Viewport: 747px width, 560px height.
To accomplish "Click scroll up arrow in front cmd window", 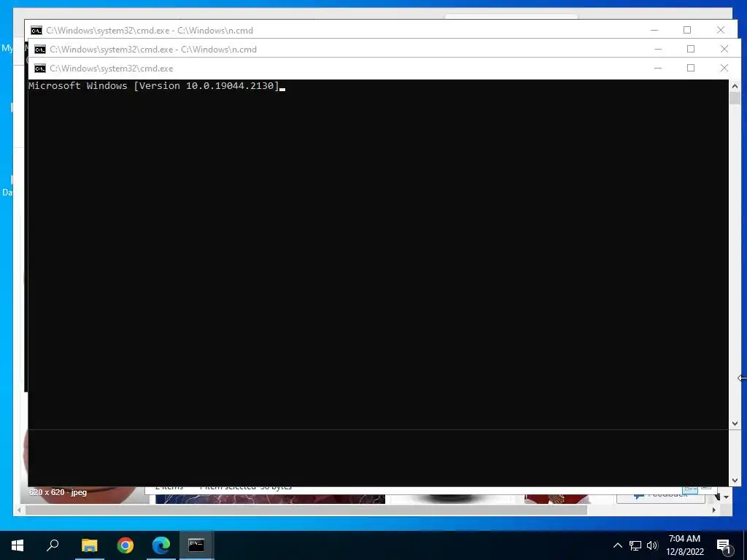I will pos(735,86).
